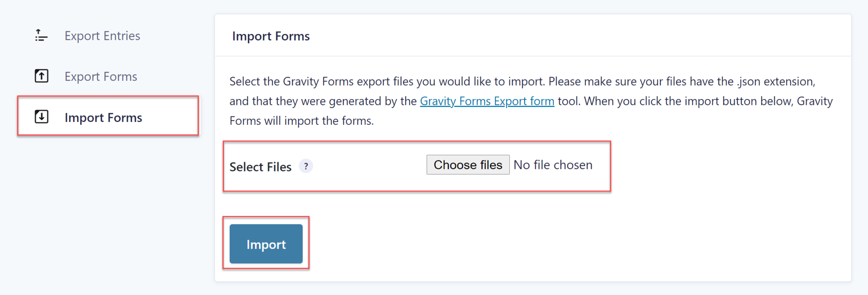Screen dimensions: 868x295
Task: Click the No file chosen text
Action: click(552, 165)
